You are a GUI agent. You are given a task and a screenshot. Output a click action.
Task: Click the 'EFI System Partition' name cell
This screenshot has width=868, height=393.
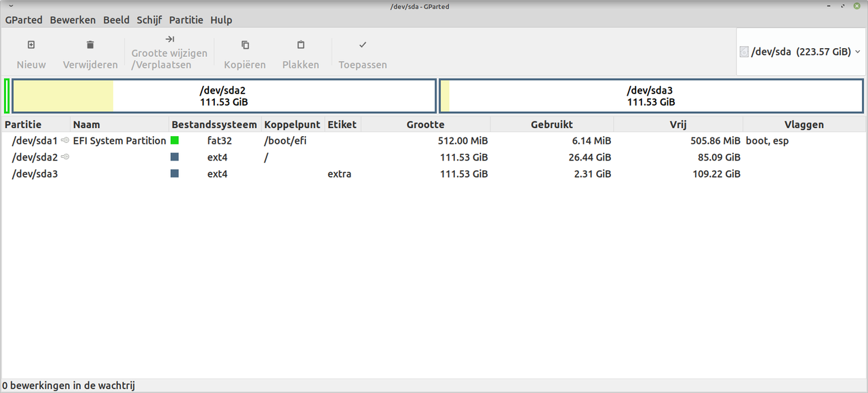pyautogui.click(x=119, y=140)
